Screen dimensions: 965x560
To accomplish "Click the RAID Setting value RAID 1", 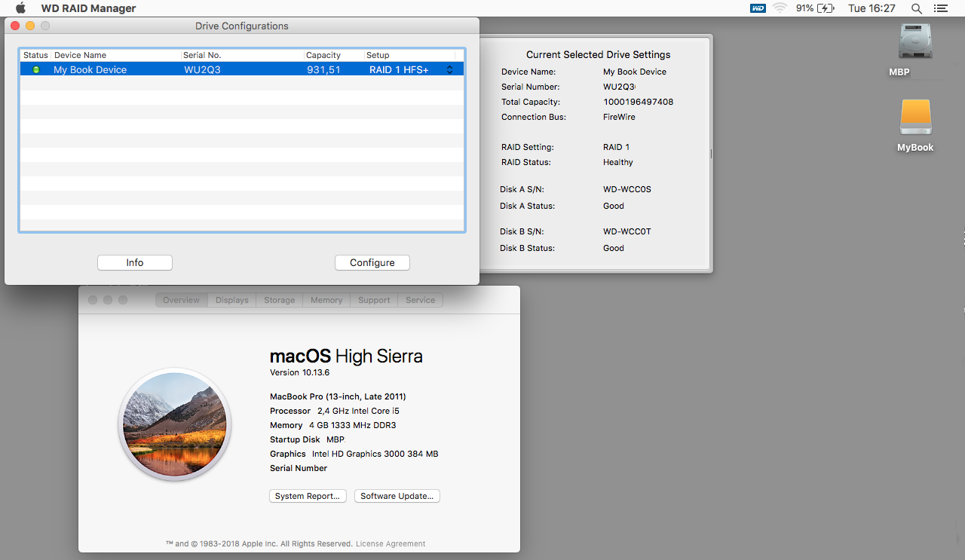I will tap(616, 147).
